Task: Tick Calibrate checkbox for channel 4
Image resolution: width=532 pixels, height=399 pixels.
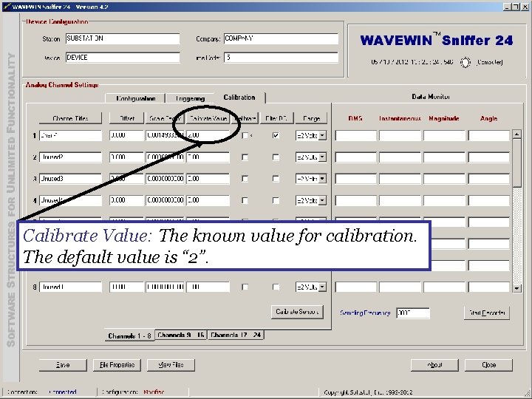Action: (245, 200)
